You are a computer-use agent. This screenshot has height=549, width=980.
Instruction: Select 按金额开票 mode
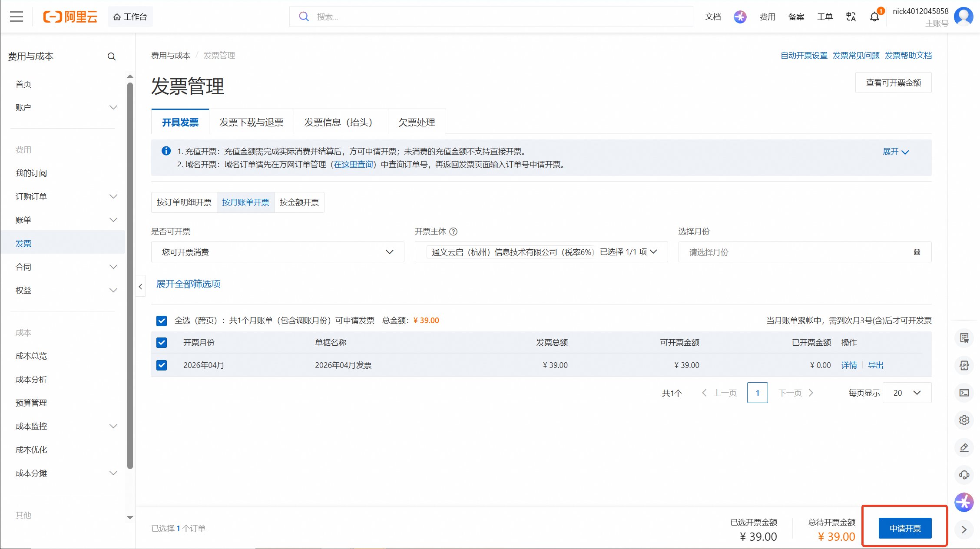[299, 202]
